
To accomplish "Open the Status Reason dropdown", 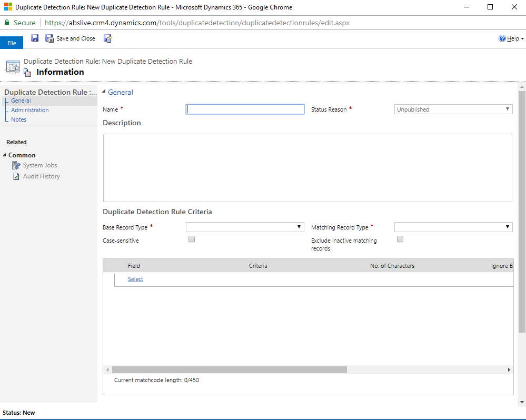I will pos(453,109).
